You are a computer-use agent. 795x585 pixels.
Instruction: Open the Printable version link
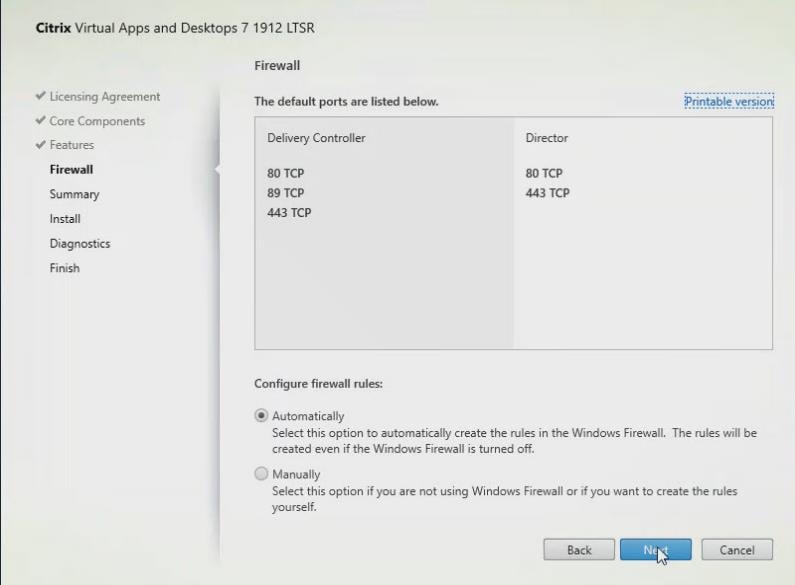tap(728, 101)
